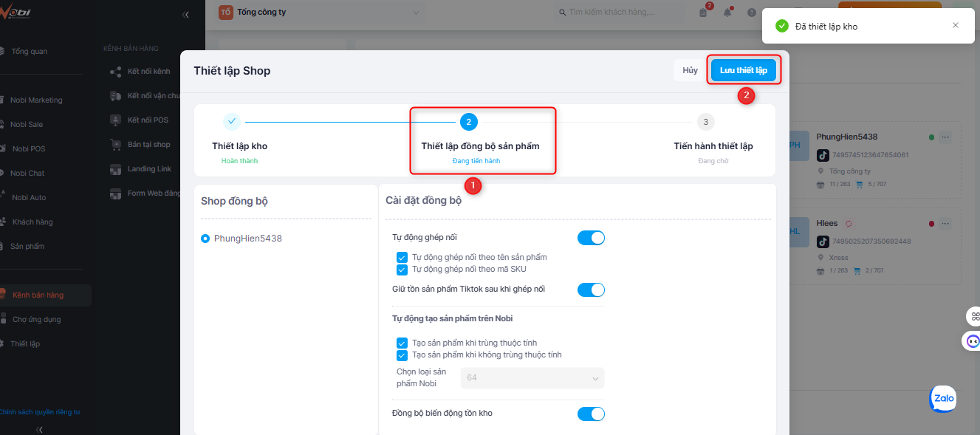980x435 pixels.
Task: Open Kênh bán hàng menu item
Action: click(38, 295)
